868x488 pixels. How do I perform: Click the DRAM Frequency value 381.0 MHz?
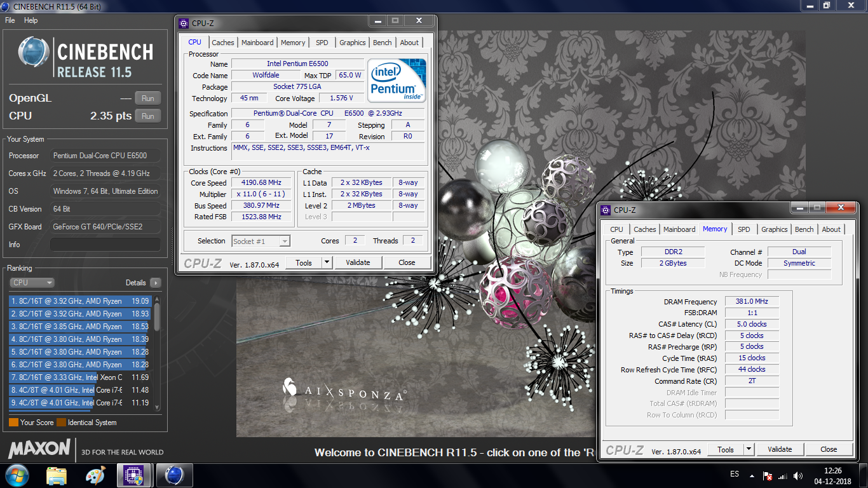tap(752, 302)
